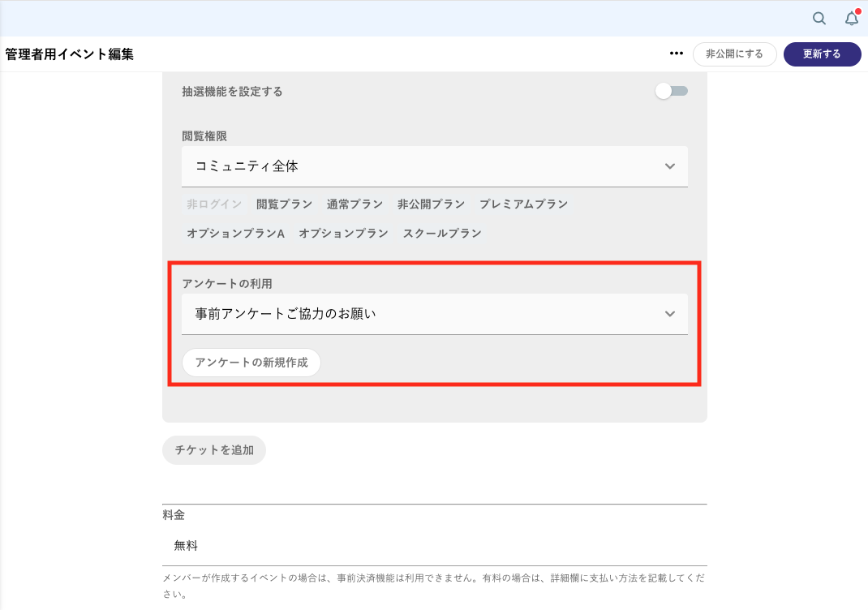The height and width of the screenshot is (610, 868).
Task: Click the 事前アンケートご協力のお願い selection text
Action: coord(286,314)
